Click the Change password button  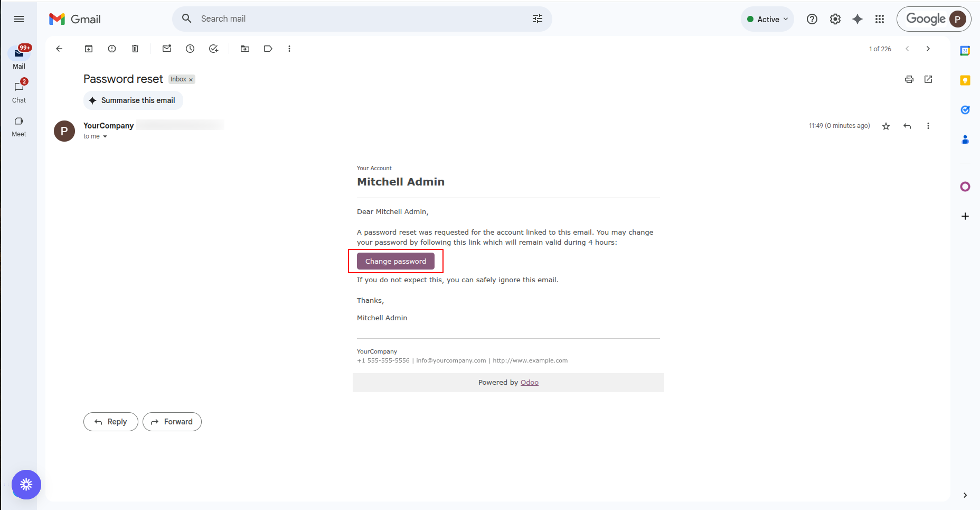[395, 261]
